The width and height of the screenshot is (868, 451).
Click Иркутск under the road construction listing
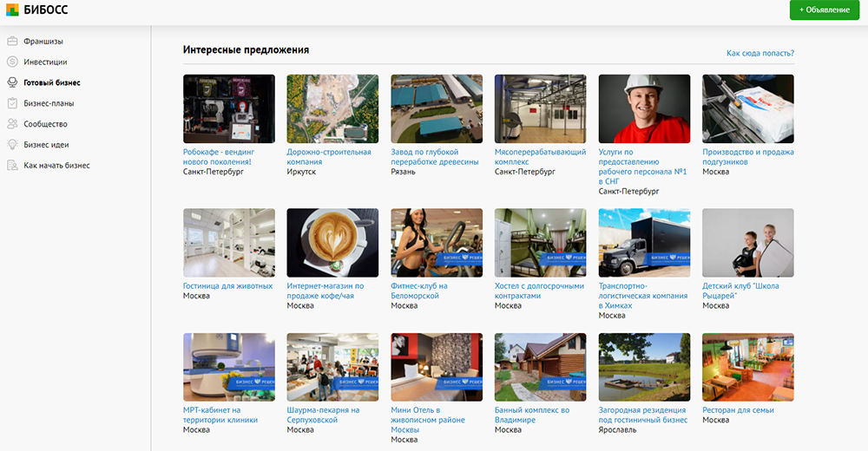(x=301, y=172)
